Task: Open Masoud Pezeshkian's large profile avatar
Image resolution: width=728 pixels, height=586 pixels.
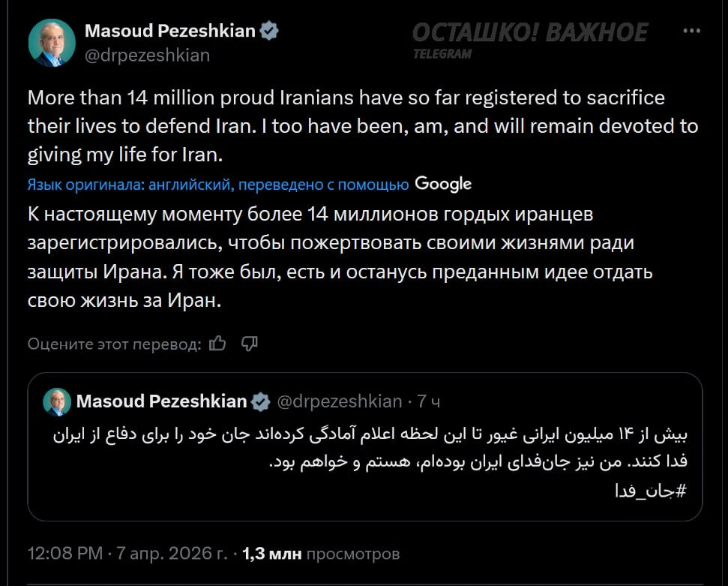Action: click(x=52, y=43)
